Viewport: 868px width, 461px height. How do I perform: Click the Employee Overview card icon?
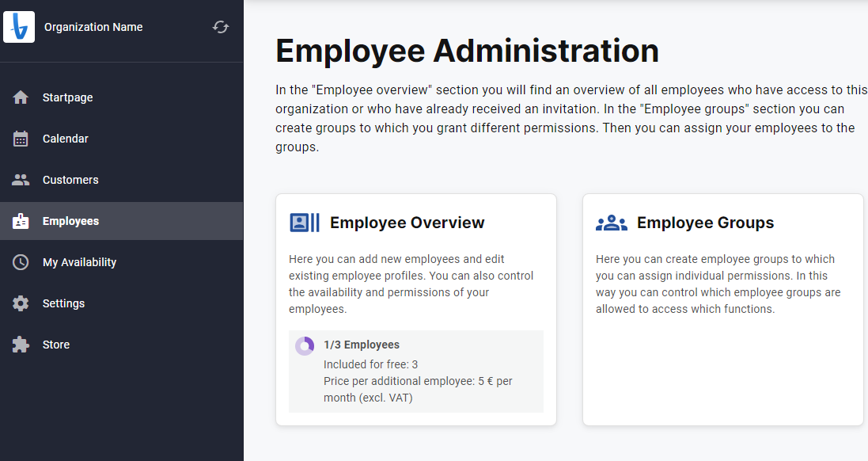pyautogui.click(x=305, y=223)
